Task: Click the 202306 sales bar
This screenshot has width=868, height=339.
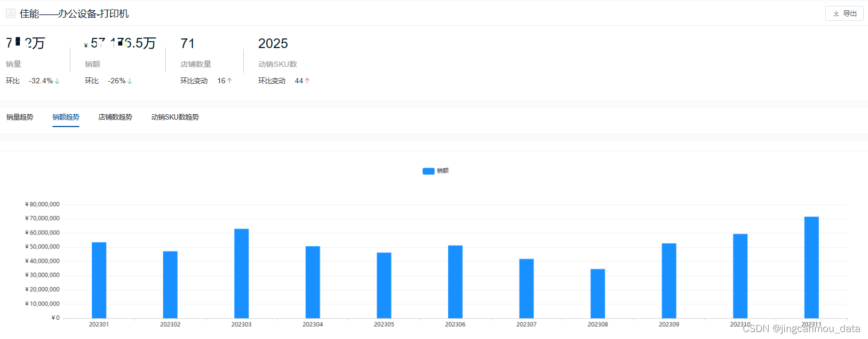Action: (x=455, y=282)
